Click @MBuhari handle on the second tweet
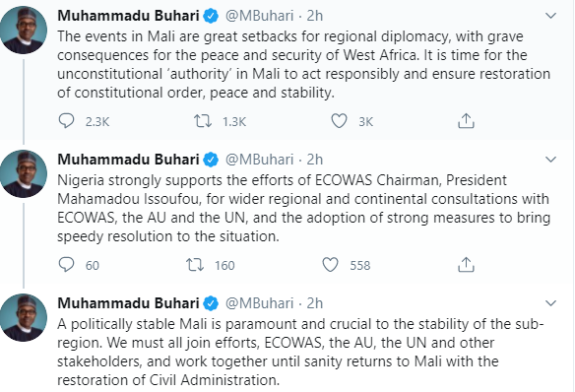 click(259, 160)
